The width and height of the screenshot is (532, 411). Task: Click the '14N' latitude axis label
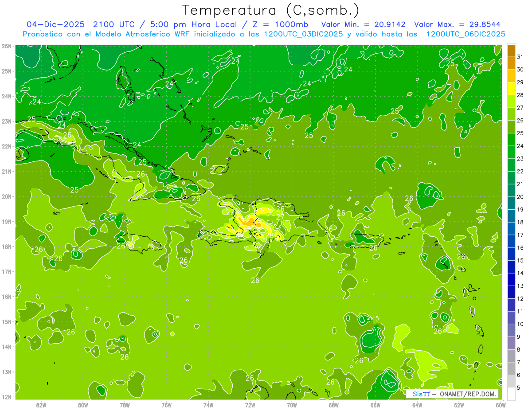(6, 347)
